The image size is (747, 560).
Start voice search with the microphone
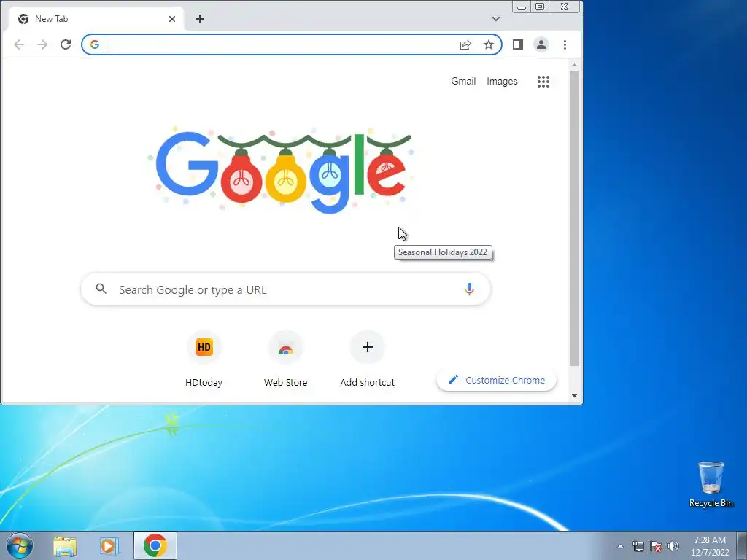[x=469, y=289]
